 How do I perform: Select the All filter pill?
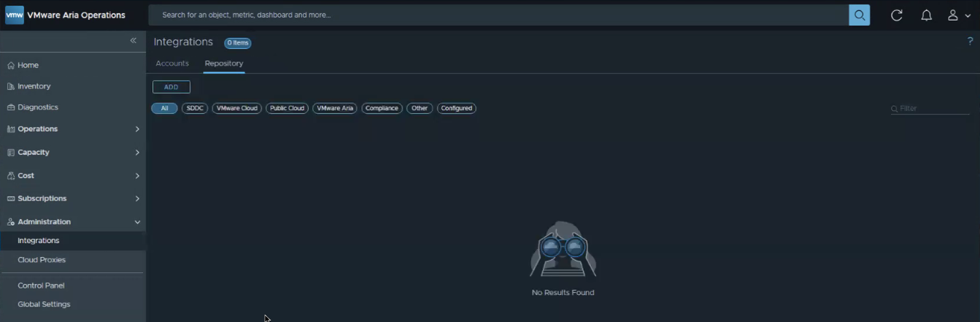tap(164, 108)
